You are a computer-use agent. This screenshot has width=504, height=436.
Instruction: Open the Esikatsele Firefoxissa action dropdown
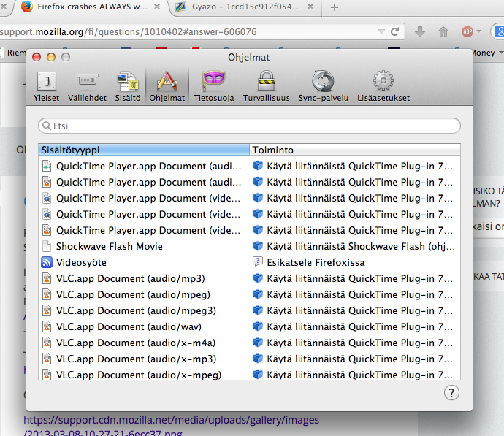coord(355,262)
